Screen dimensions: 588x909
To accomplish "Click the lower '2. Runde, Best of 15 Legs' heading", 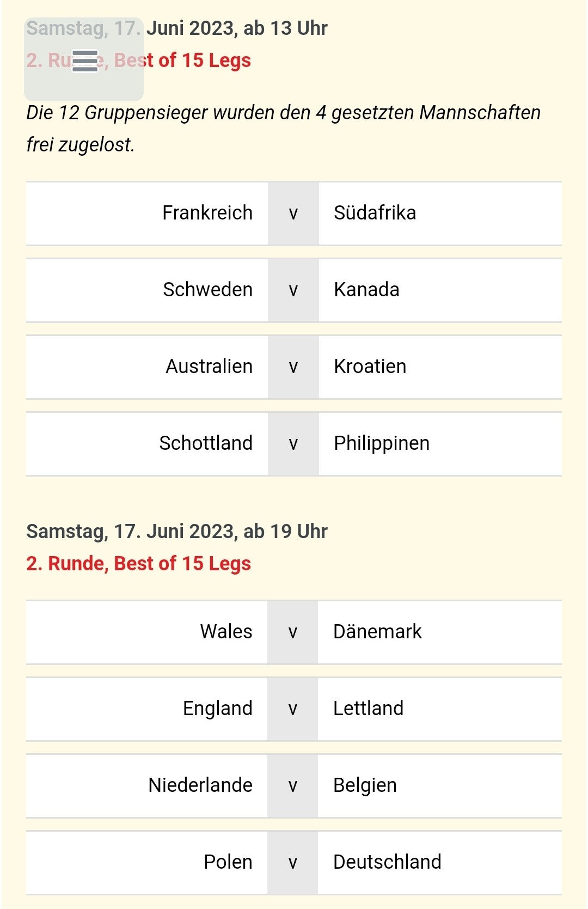I will pyautogui.click(x=138, y=564).
